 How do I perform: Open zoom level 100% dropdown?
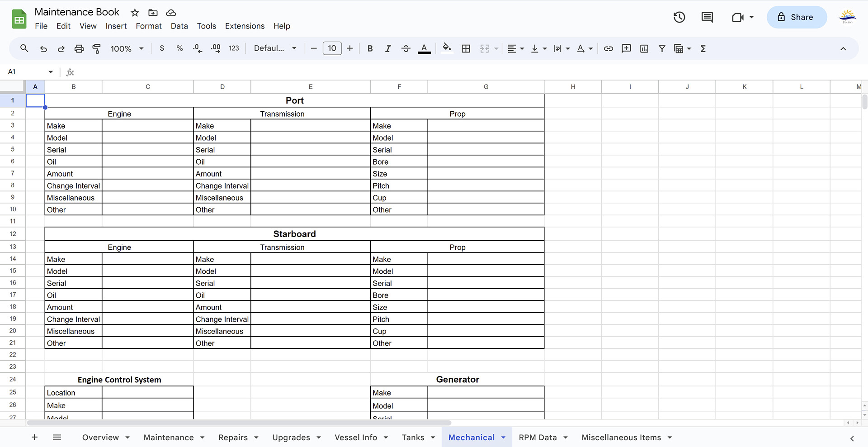tap(127, 48)
